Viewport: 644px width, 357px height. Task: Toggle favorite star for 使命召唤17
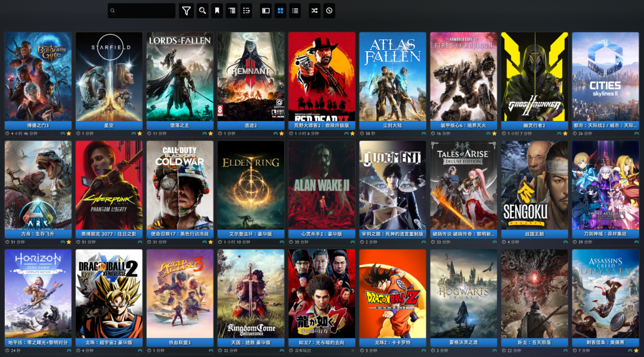tap(210, 242)
